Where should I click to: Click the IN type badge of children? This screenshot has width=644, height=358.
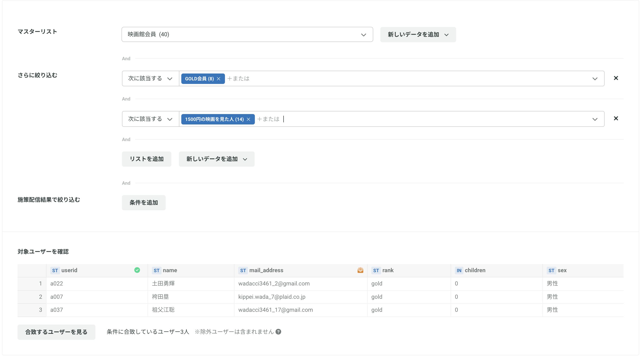(459, 270)
